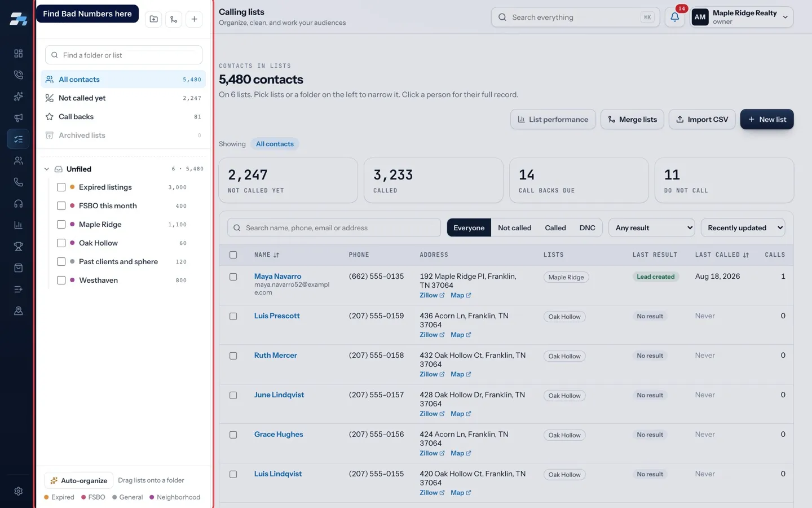Open the dashboard grid icon in the sidebar
The height and width of the screenshot is (508, 812).
pyautogui.click(x=18, y=53)
